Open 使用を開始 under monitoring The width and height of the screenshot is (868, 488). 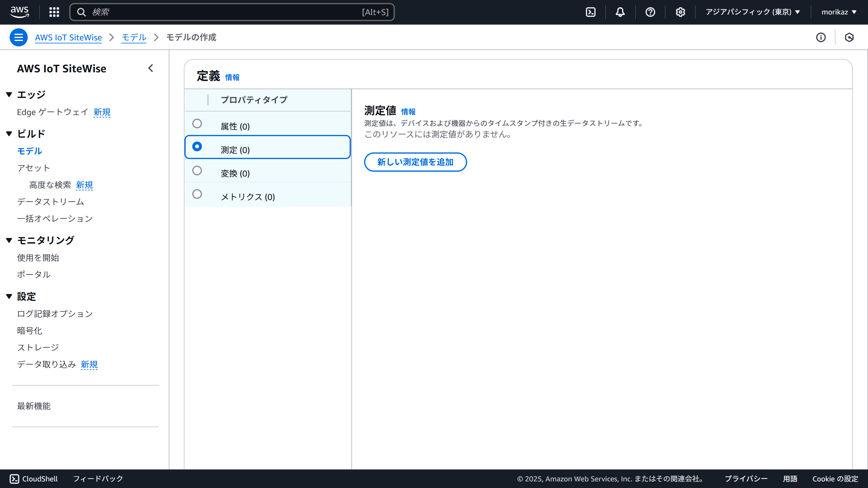click(x=38, y=258)
